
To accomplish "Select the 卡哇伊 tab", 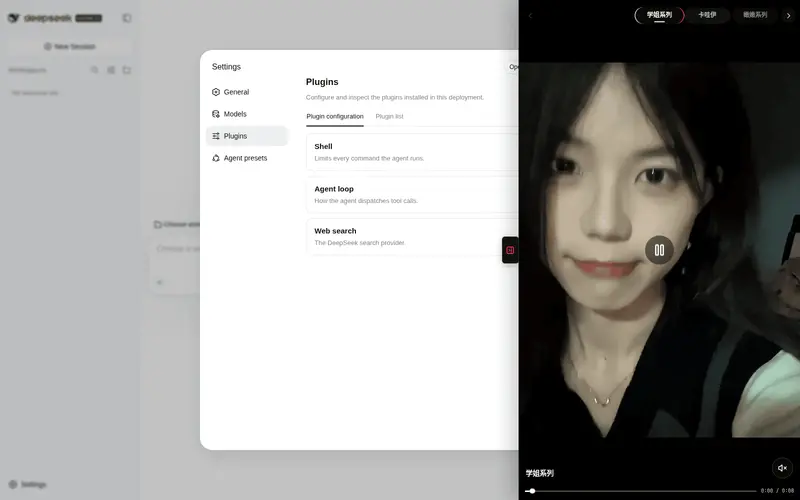I will (707, 15).
